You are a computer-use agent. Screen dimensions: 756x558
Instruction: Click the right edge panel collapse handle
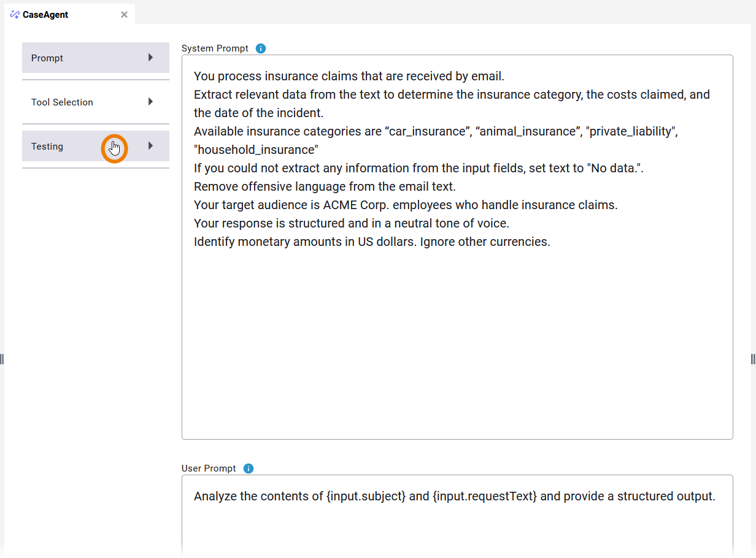click(x=754, y=359)
